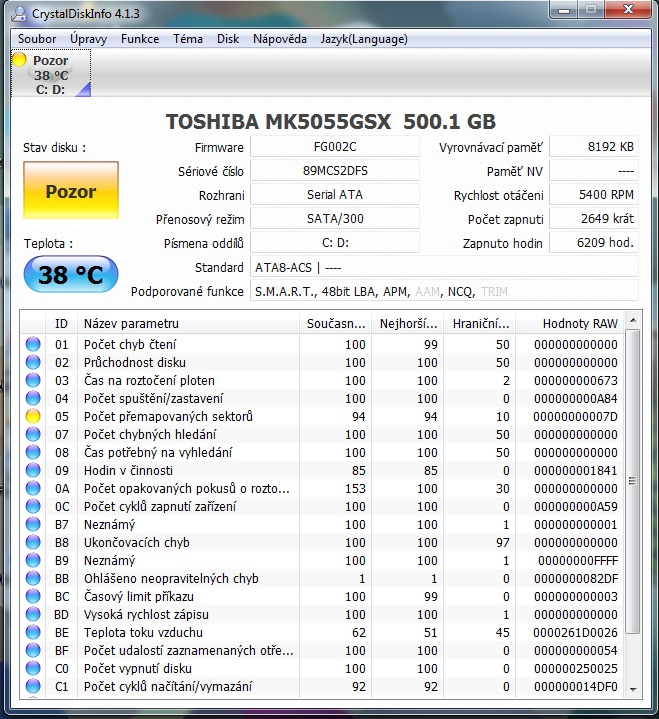The height and width of the screenshot is (719, 659).
Task: Click the transfer mode field SATA/300
Action: pos(335,218)
